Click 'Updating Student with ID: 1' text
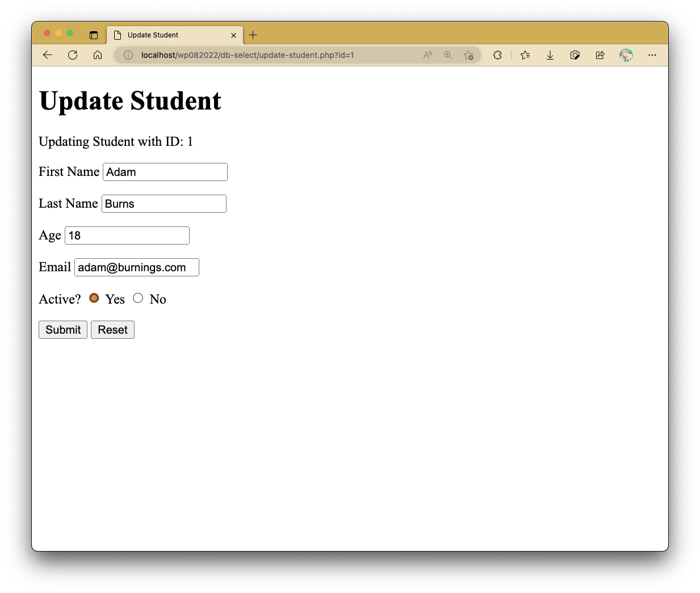This screenshot has height=593, width=700. coord(116,141)
